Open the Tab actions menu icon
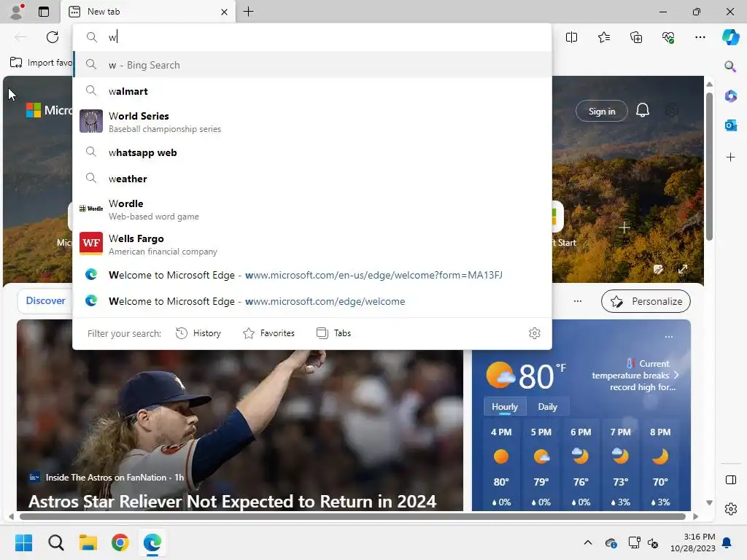Screen dimensions: 747x560 coord(44,12)
